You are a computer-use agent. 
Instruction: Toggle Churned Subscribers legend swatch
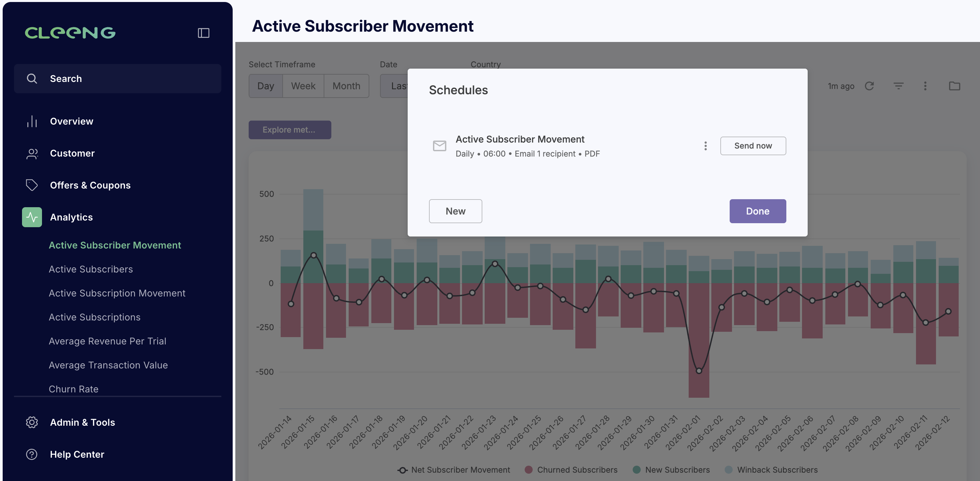[x=528, y=470]
